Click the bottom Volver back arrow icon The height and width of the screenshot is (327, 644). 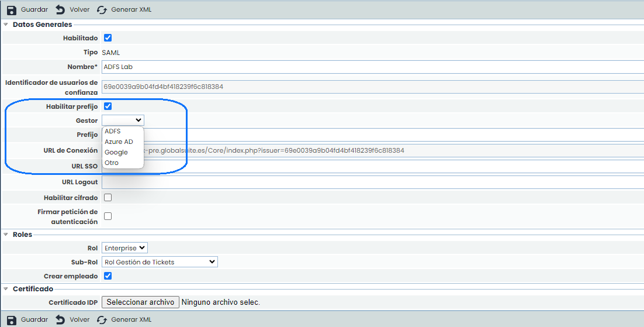60,320
